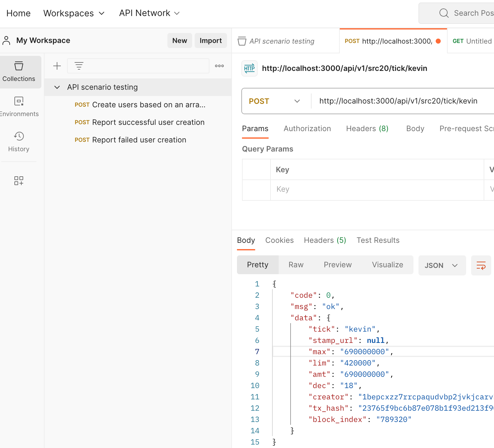
Task: Switch to the POST localhost:3000 tab
Action: tap(393, 41)
